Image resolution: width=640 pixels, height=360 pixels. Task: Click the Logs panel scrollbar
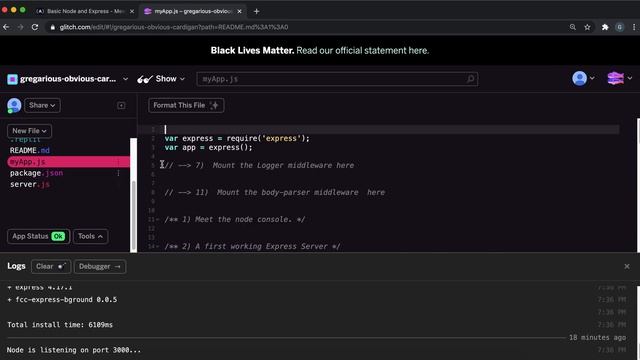(638, 322)
